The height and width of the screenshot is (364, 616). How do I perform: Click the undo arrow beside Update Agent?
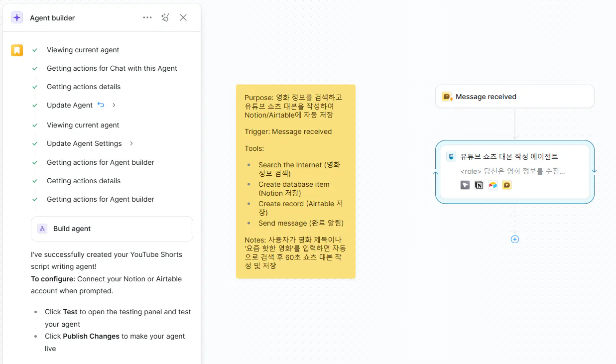101,105
